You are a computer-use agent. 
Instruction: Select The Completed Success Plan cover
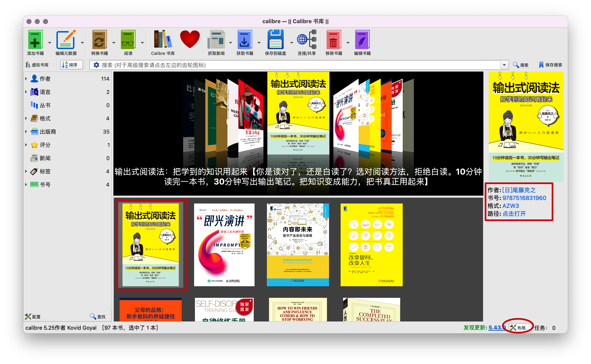click(371, 310)
